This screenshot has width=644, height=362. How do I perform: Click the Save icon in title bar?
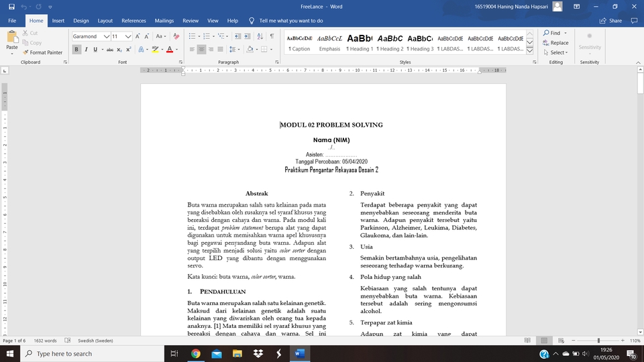pos(11,7)
